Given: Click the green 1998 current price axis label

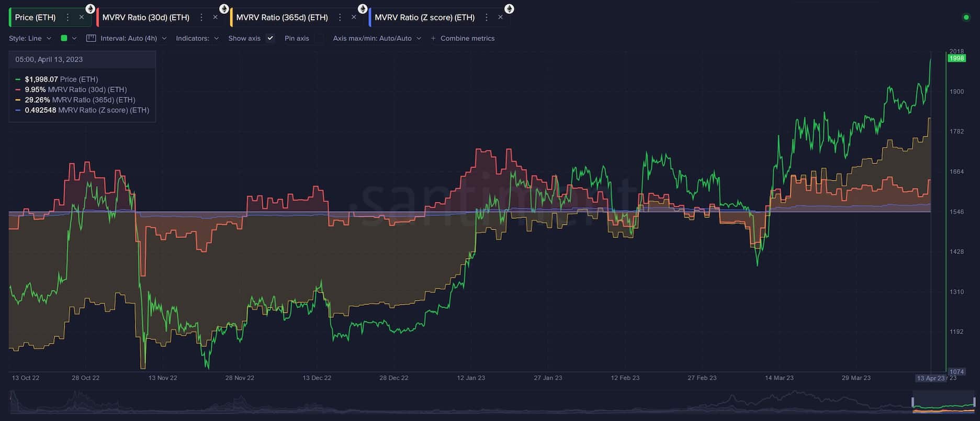Looking at the screenshot, I should pyautogui.click(x=957, y=58).
